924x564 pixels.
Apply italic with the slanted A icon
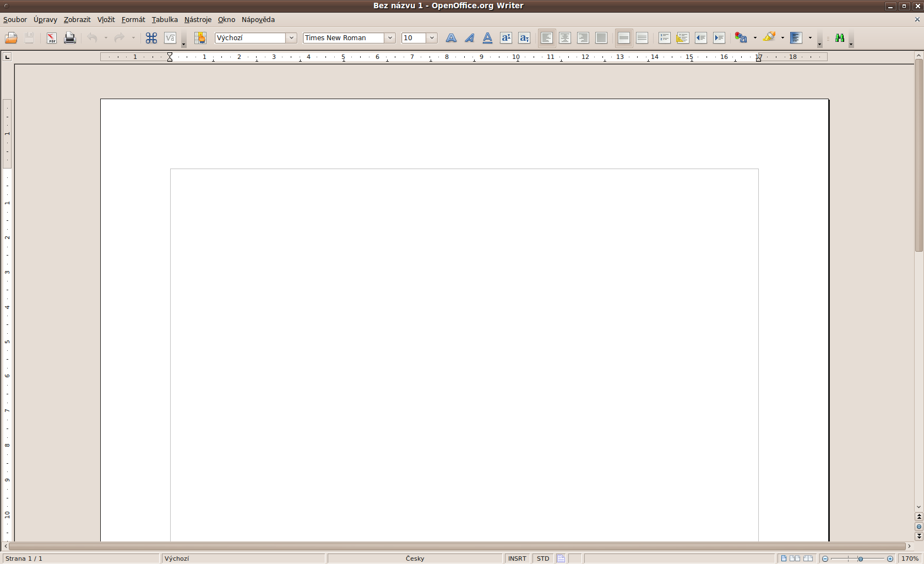[x=469, y=38]
